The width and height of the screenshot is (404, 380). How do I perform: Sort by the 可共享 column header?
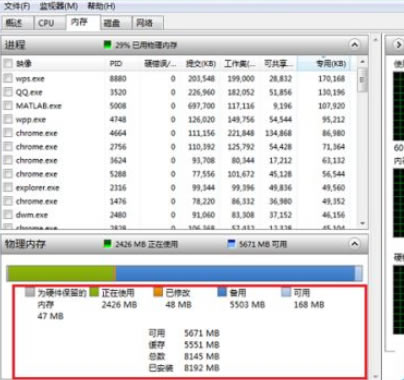[279, 63]
